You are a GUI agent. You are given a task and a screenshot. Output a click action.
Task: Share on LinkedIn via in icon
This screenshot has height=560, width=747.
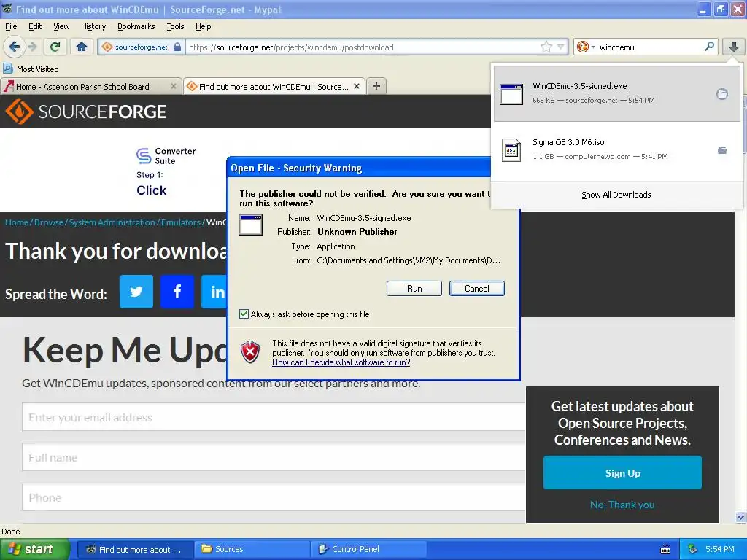point(214,292)
